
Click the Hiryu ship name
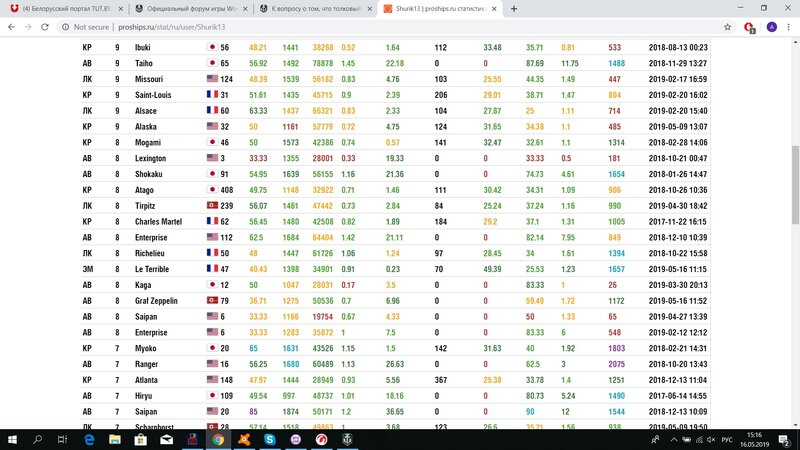143,395
